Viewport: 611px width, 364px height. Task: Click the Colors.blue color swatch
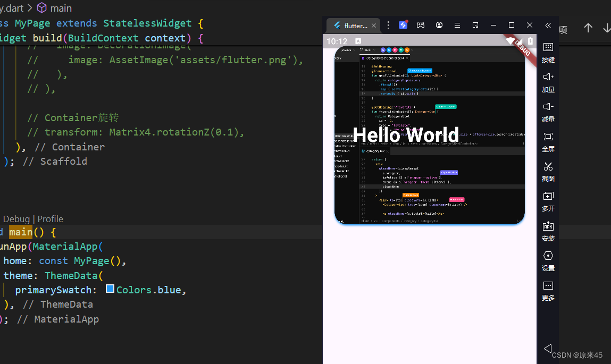click(x=110, y=289)
